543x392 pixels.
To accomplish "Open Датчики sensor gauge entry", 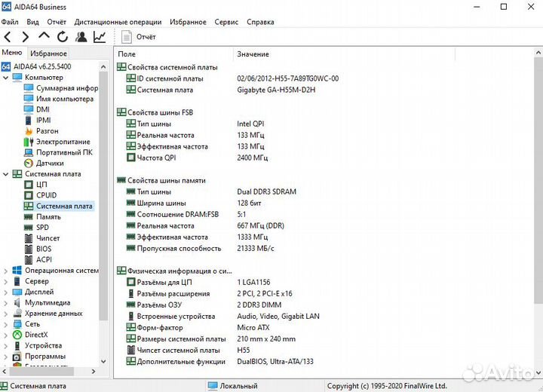I will pyautogui.click(x=44, y=163).
